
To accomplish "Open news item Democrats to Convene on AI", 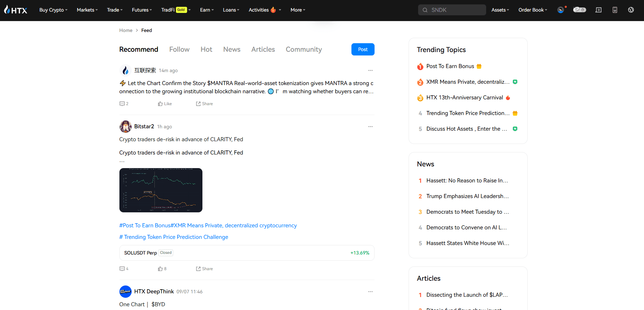I will coord(466,228).
